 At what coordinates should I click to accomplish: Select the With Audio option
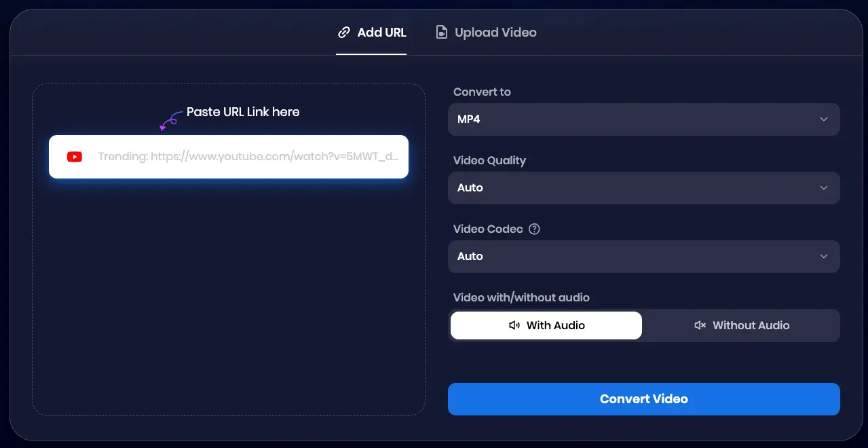click(x=546, y=325)
